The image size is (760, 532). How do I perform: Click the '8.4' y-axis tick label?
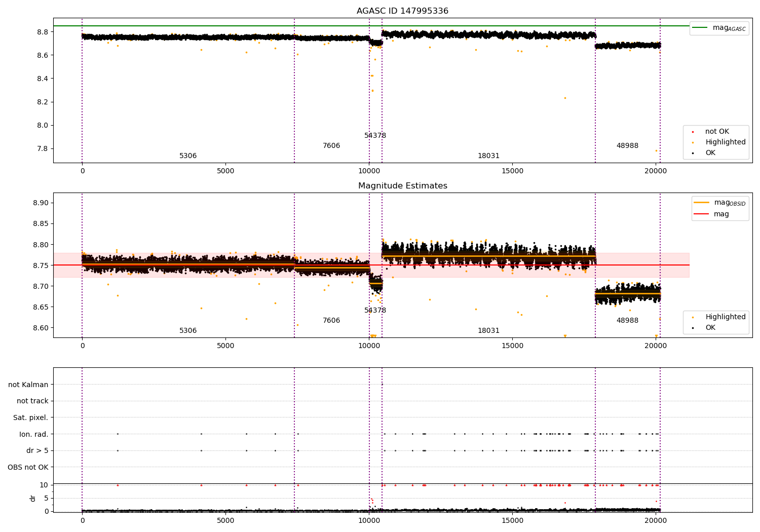(42, 79)
